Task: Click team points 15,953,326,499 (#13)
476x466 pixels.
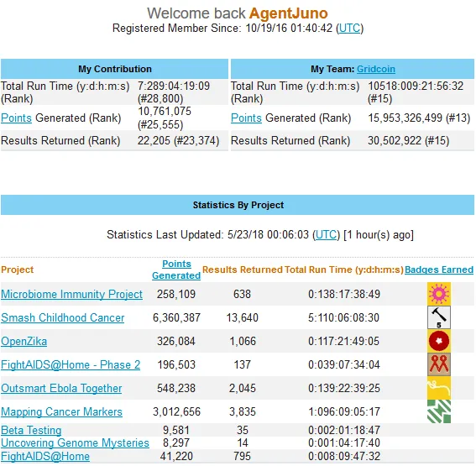Action: (x=419, y=118)
